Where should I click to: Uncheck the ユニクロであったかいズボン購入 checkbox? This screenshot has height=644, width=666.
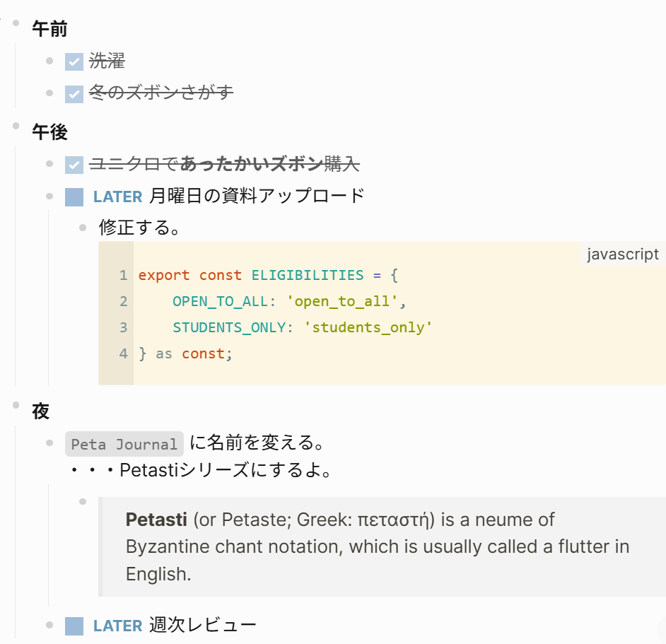click(x=74, y=165)
